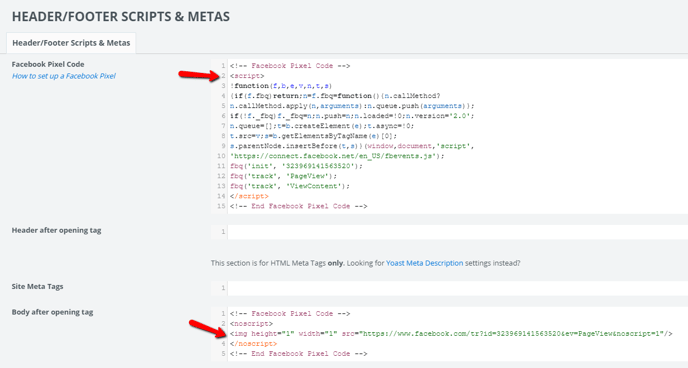Click the img tag line in the body editor
The width and height of the screenshot is (688, 368).
click(x=451, y=334)
